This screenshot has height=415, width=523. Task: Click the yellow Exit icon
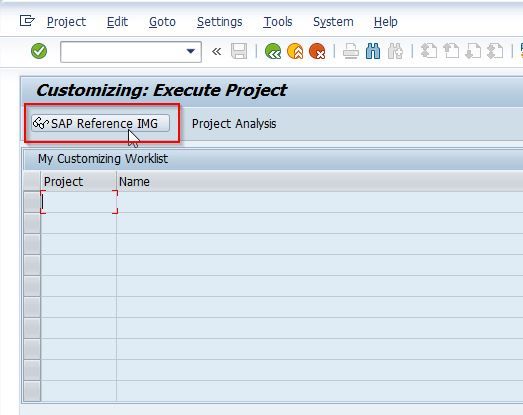[x=295, y=51]
